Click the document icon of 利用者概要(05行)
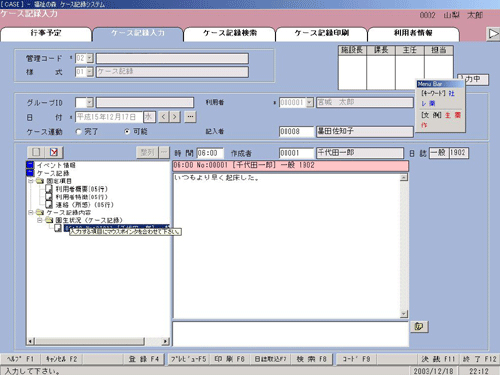 49,189
